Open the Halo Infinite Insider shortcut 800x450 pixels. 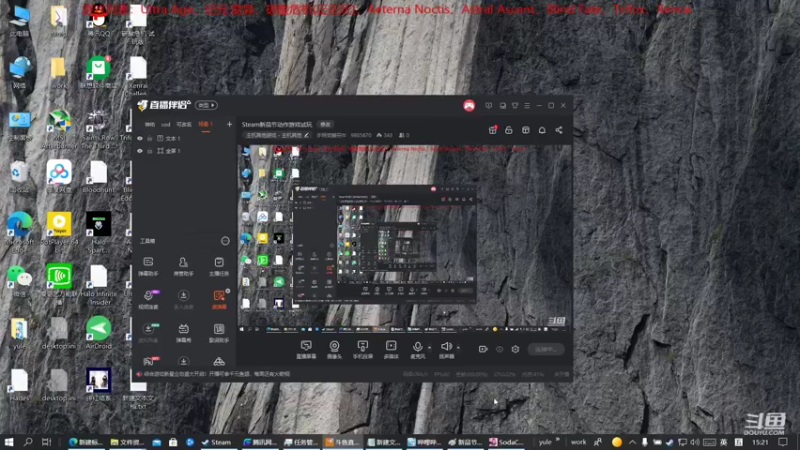(x=98, y=285)
